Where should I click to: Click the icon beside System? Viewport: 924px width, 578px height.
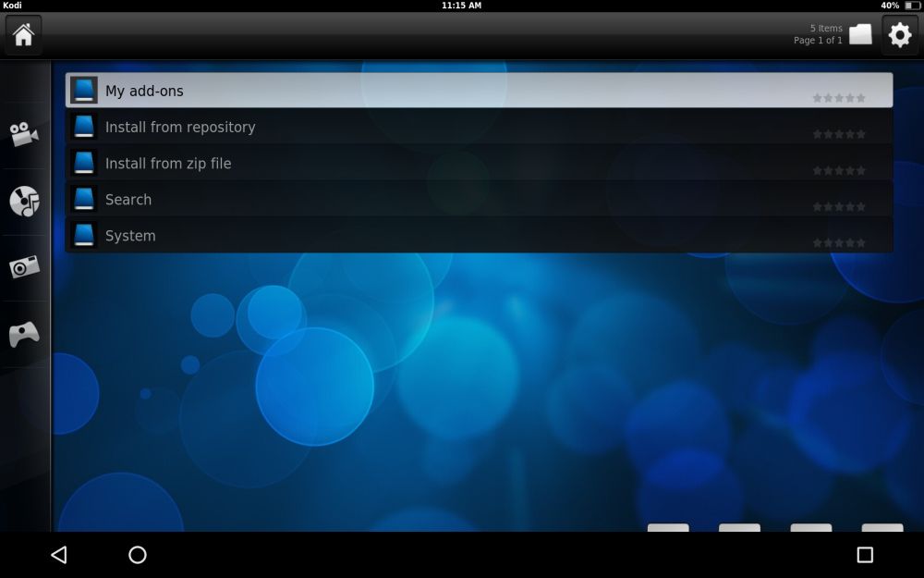click(84, 235)
